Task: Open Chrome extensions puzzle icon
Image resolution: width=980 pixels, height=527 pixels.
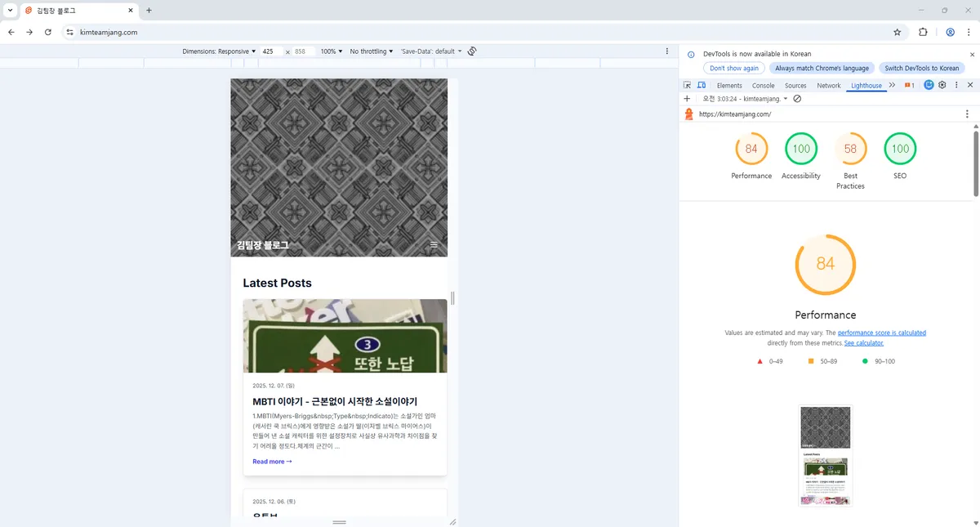Action: 923,33
